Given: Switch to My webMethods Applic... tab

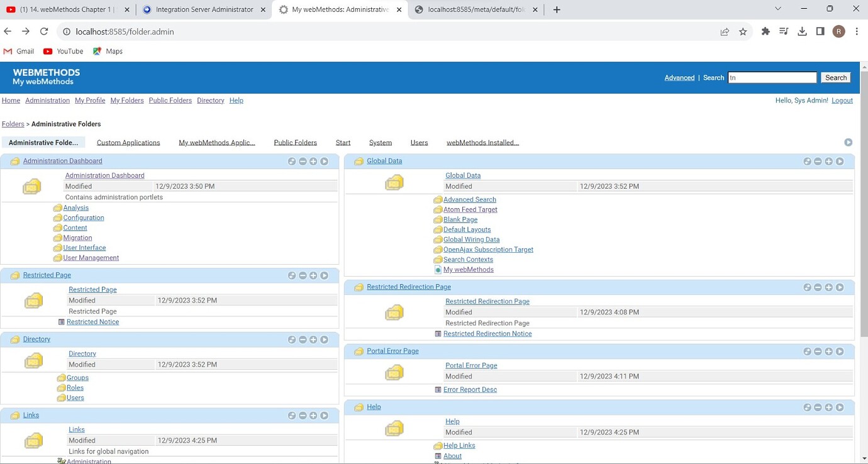Looking at the screenshot, I should coord(217,143).
